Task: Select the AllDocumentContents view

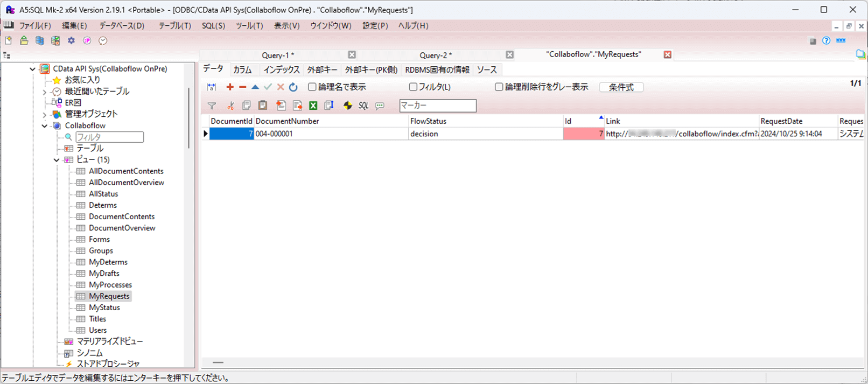Action: [126, 171]
